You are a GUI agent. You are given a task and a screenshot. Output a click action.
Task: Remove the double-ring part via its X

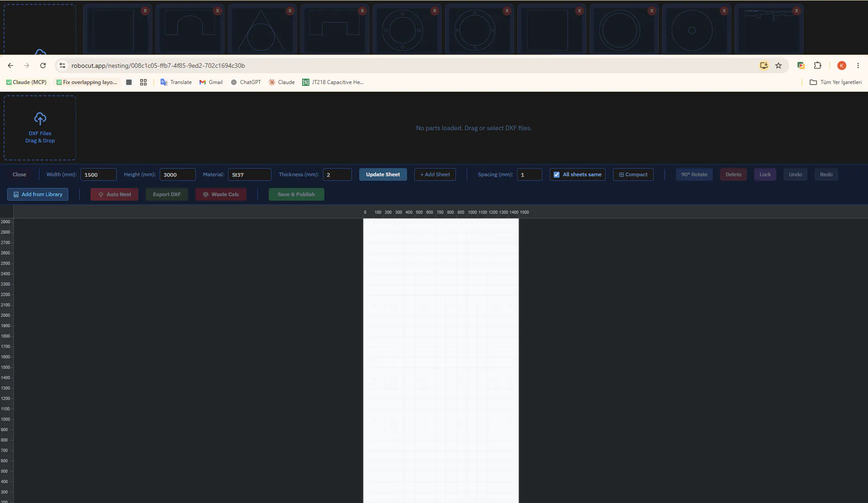652,11
